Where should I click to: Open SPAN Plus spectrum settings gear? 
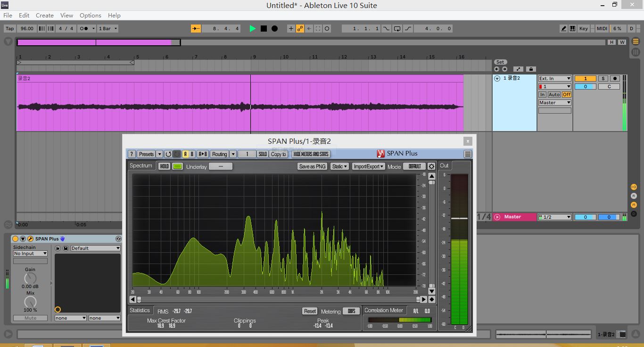[x=431, y=166]
